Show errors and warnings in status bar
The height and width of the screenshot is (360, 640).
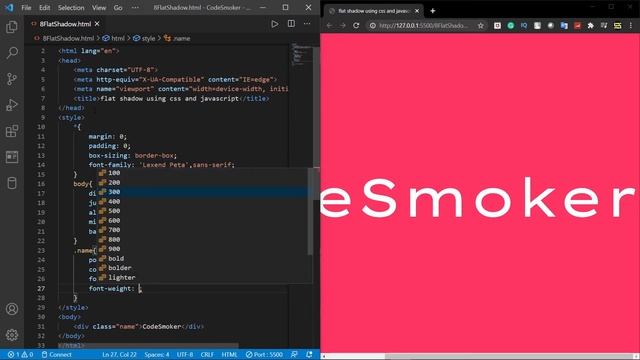[20, 354]
